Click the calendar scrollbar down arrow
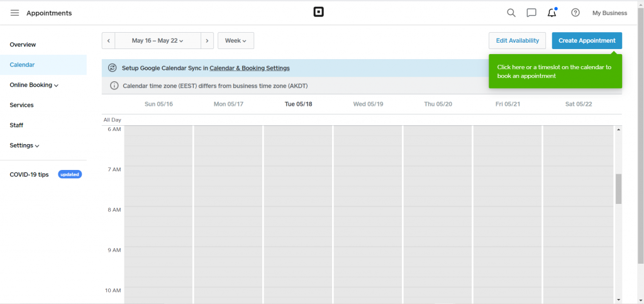Image resolution: width=644 pixels, height=304 pixels. point(619,300)
